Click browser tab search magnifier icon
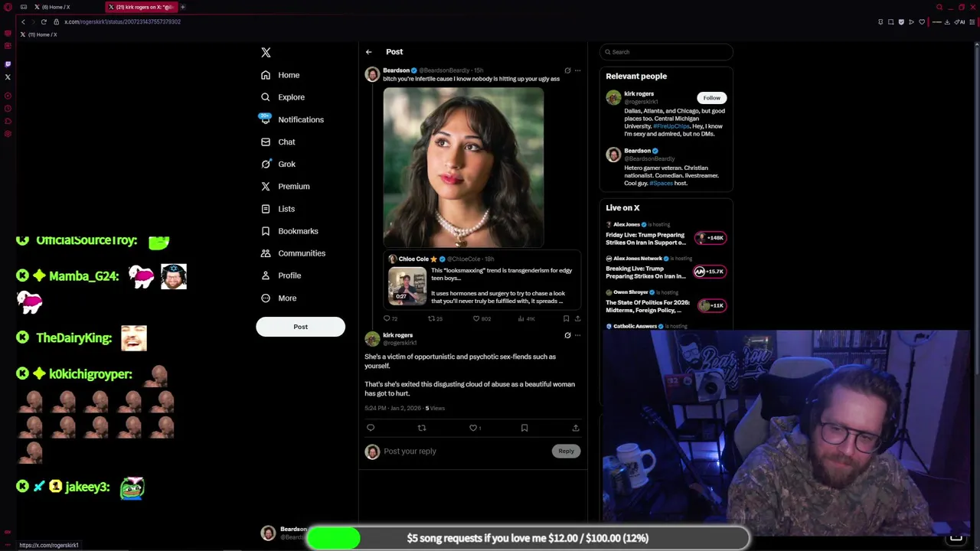980x551 pixels. (x=940, y=7)
